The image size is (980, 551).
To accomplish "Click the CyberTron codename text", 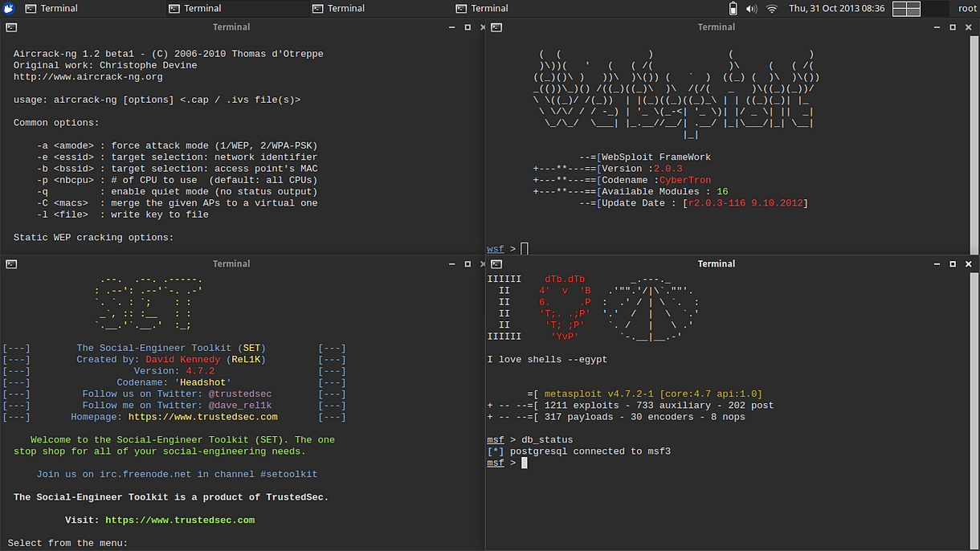I will [x=685, y=181].
